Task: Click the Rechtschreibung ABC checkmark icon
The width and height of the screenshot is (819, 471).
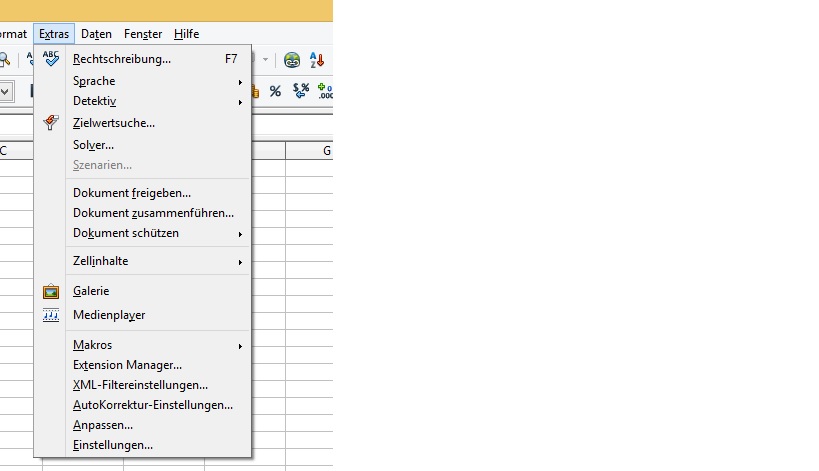Action: (x=51, y=59)
